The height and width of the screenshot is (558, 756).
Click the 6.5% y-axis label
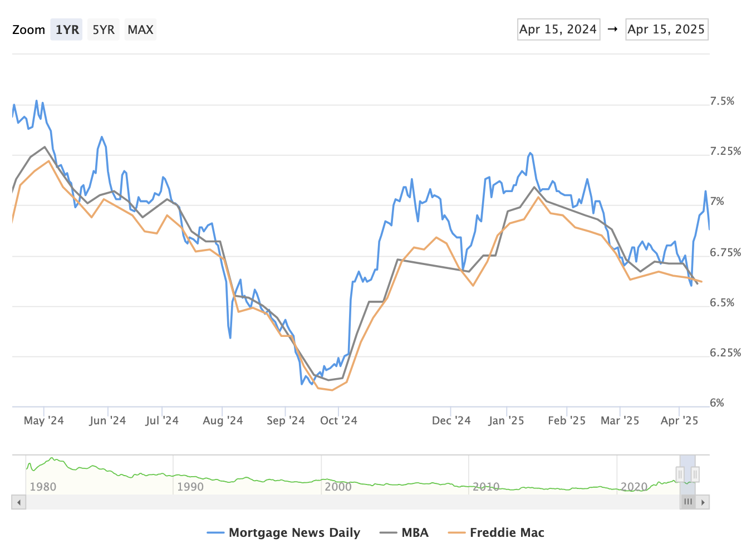pos(722,303)
